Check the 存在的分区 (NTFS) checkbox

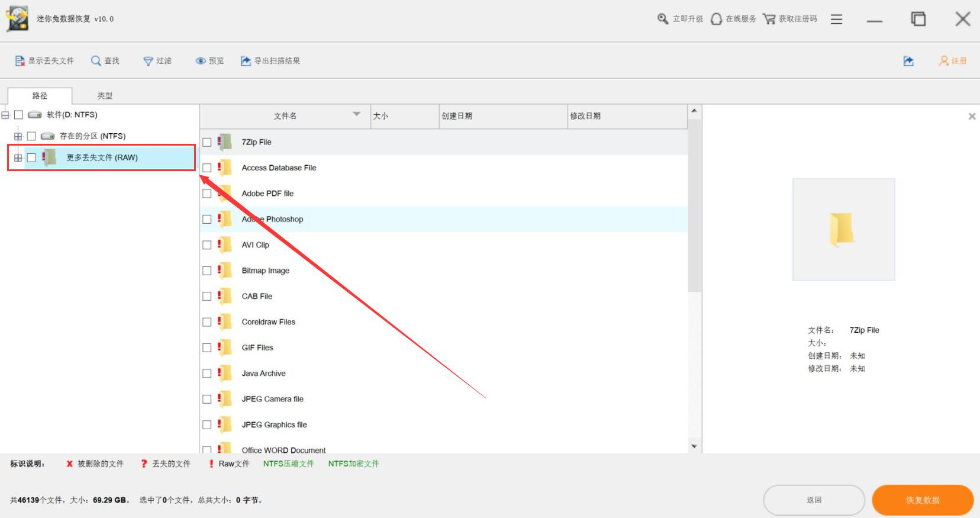coord(31,136)
